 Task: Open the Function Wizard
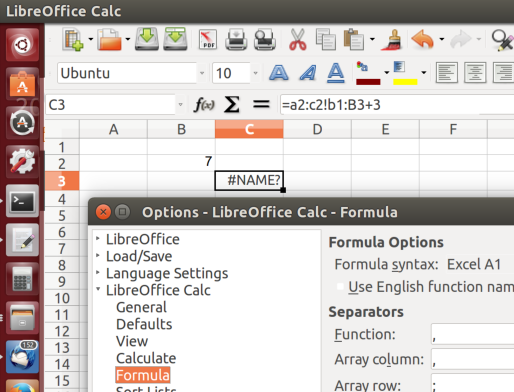click(204, 105)
